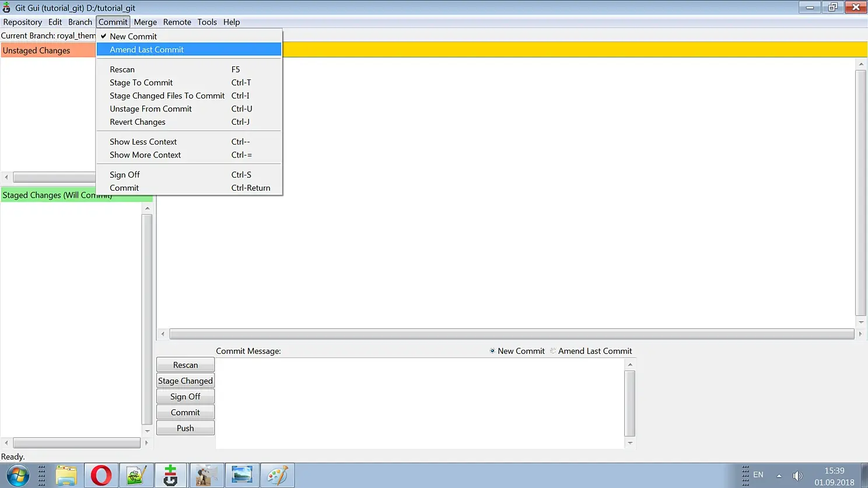Open Edit menu
The width and height of the screenshot is (868, 488).
(x=55, y=22)
